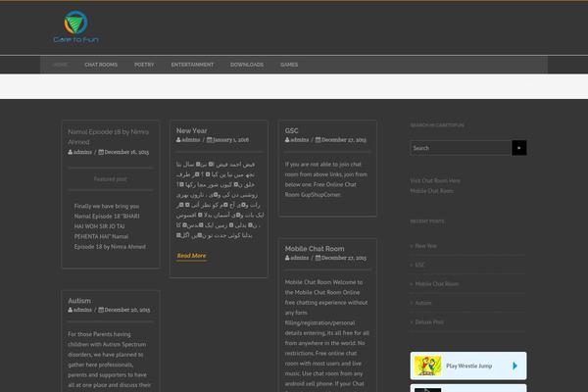Click the Namal excerpt 'Finally we have bring you'
The height and width of the screenshot is (392, 588).
pyautogui.click(x=107, y=207)
